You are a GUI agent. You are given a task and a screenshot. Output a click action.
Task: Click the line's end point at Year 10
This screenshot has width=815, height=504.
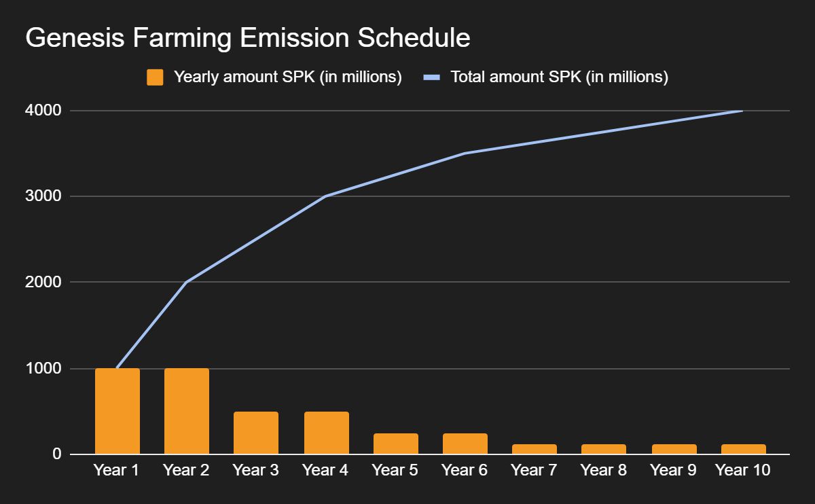[742, 111]
